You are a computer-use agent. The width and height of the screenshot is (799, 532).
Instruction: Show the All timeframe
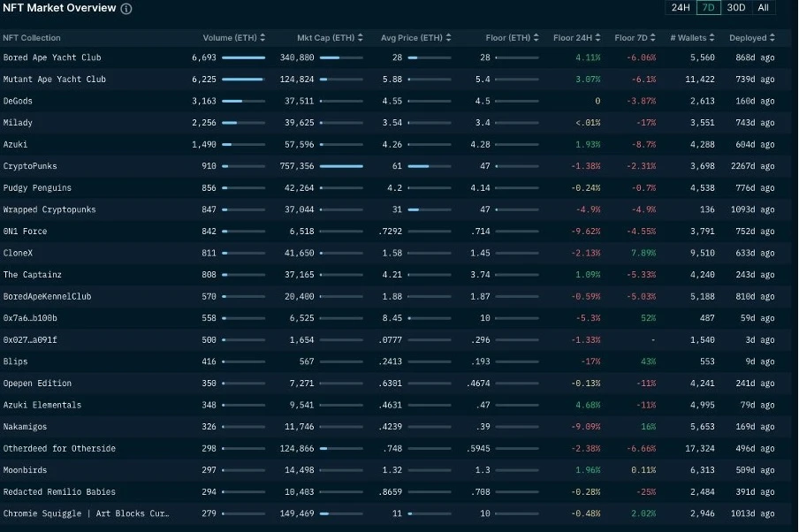(x=763, y=8)
